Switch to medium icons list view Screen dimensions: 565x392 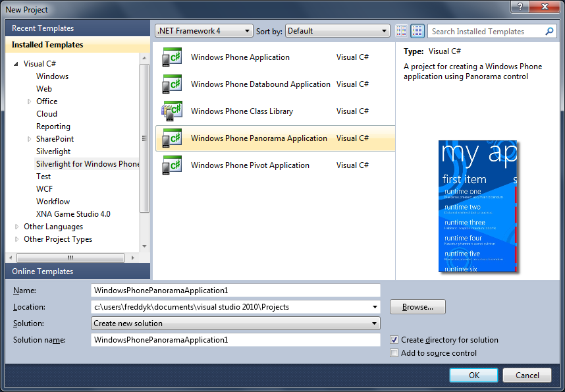[x=417, y=31]
